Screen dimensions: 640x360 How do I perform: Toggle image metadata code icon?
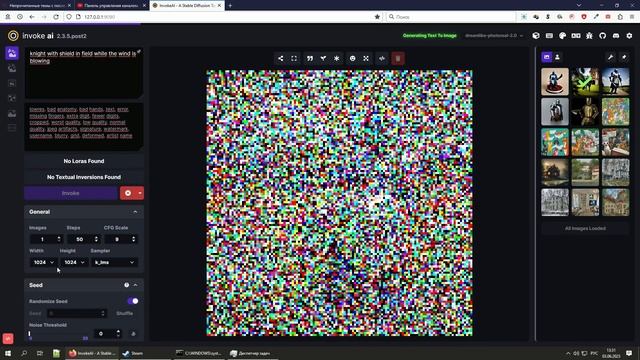tap(382, 58)
